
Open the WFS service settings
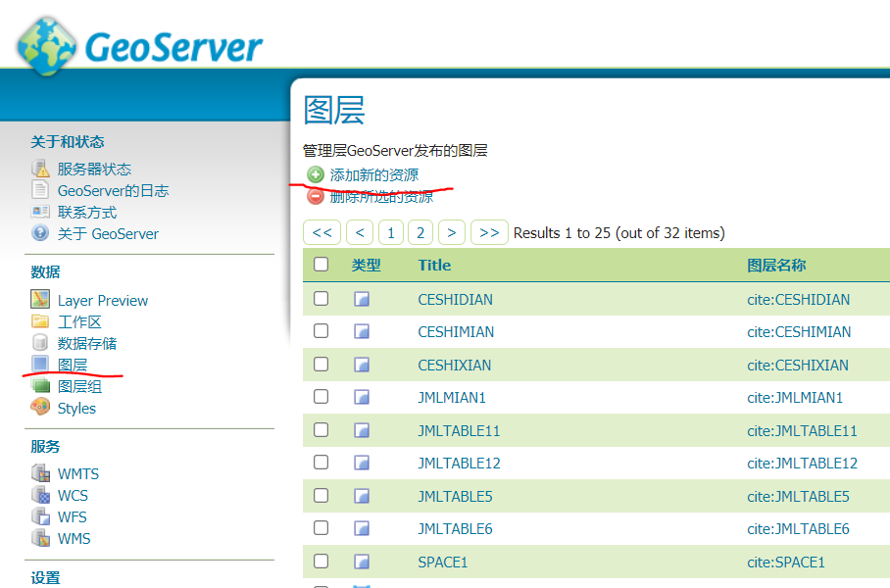click(x=72, y=516)
